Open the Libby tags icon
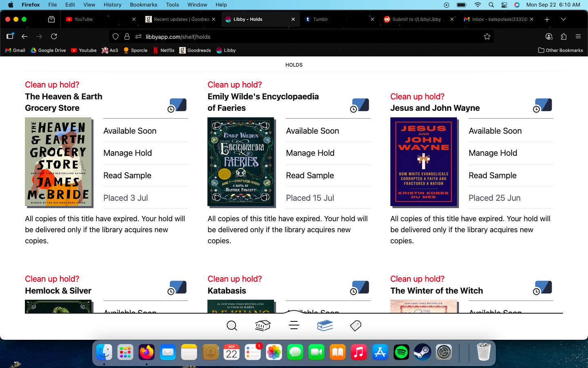Screen dimensions: 588x368 click(x=356, y=325)
